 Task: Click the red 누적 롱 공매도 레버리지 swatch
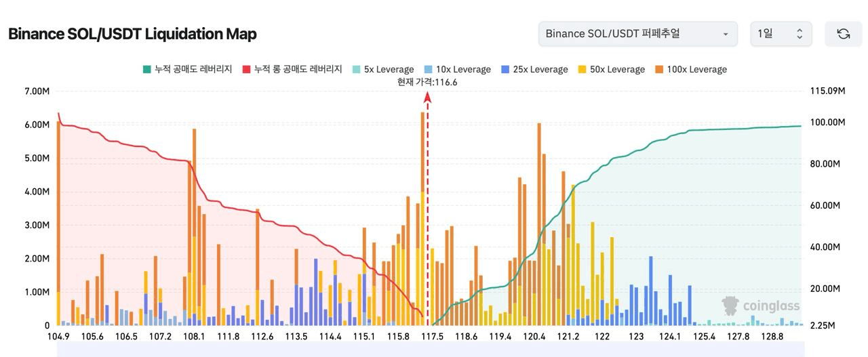pos(246,69)
